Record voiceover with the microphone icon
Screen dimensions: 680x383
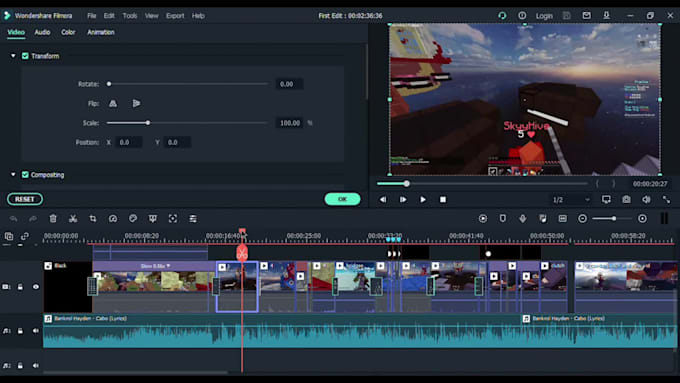tap(523, 219)
